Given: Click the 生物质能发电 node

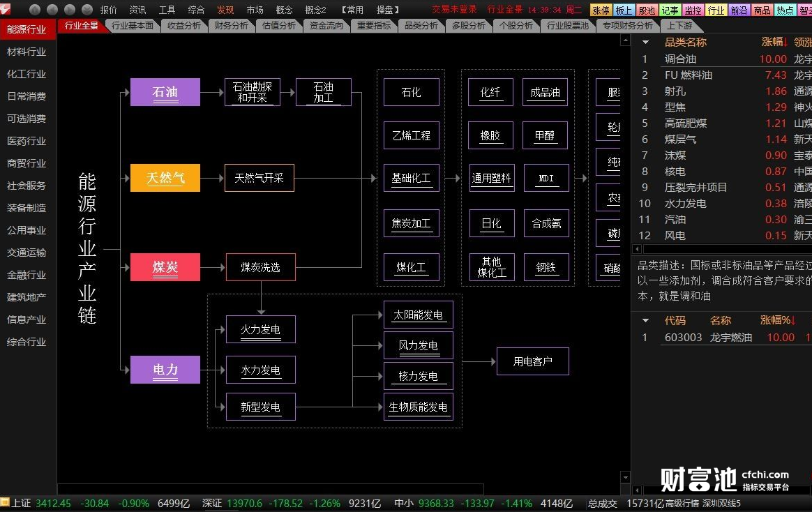Looking at the screenshot, I should click(x=419, y=407).
